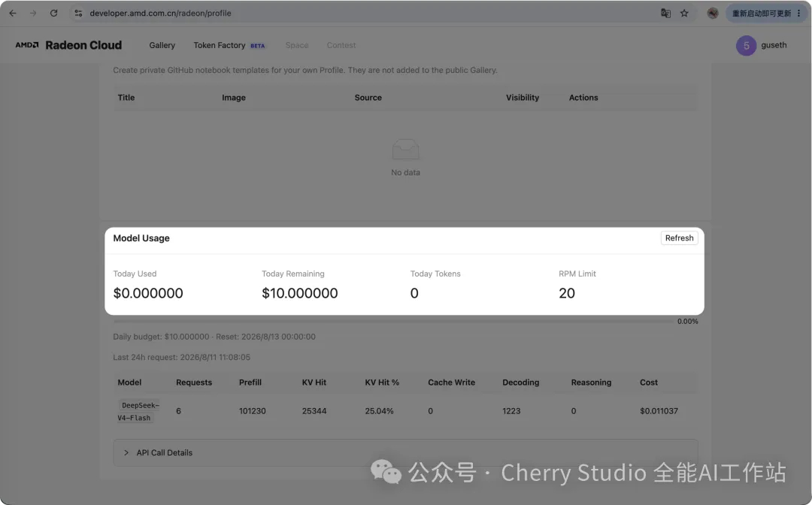
Task: Bookmark this page with the star icon
Action: click(685, 14)
